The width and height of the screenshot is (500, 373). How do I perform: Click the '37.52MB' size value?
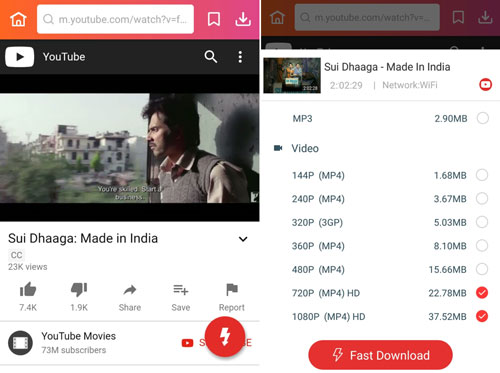447,316
